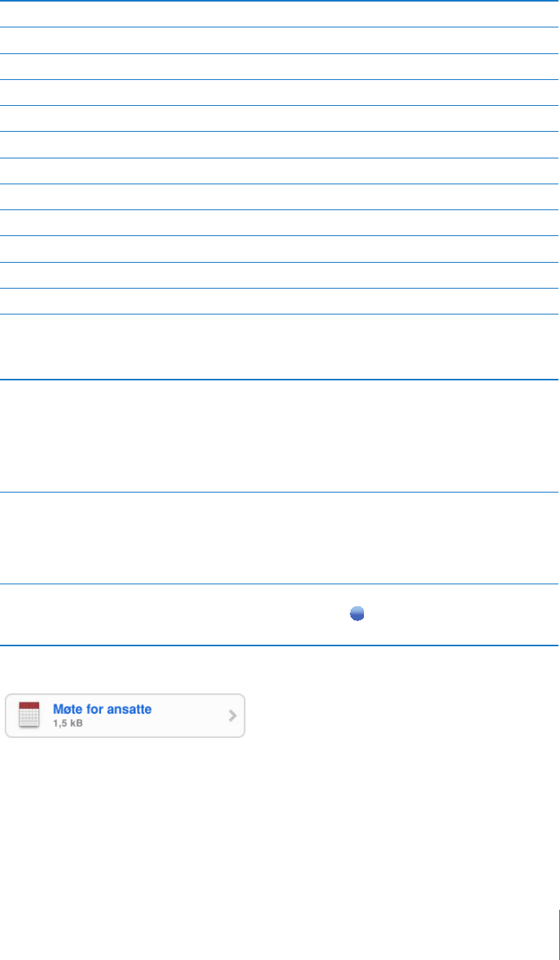
Task: Open the calendar icon on the attachment
Action: tap(29, 716)
